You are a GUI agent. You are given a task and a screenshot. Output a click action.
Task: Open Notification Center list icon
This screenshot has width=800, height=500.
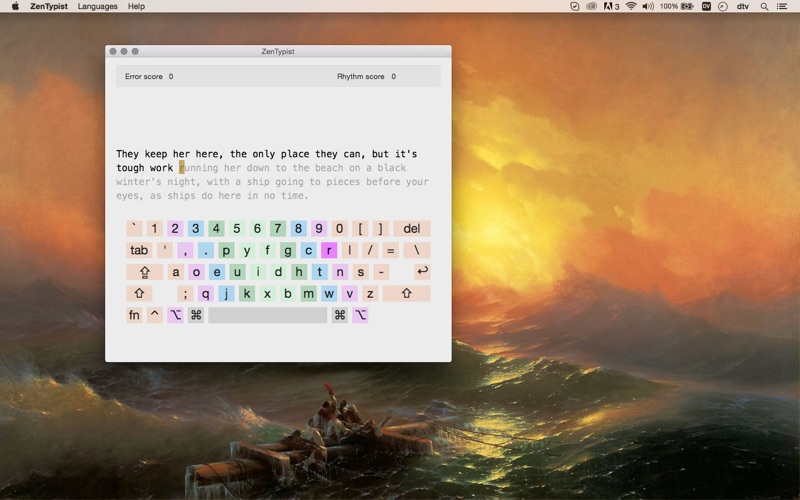click(x=782, y=6)
